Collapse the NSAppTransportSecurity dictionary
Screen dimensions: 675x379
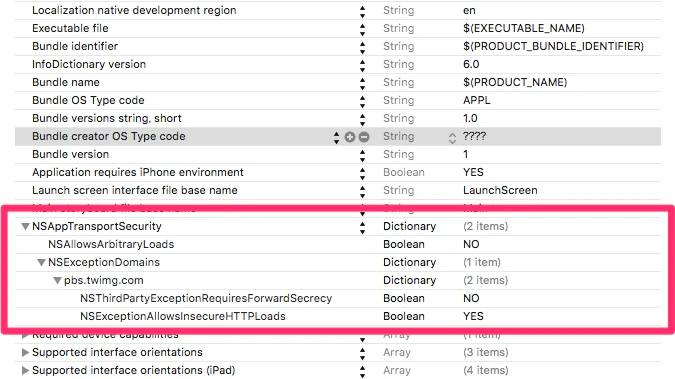tap(25, 227)
